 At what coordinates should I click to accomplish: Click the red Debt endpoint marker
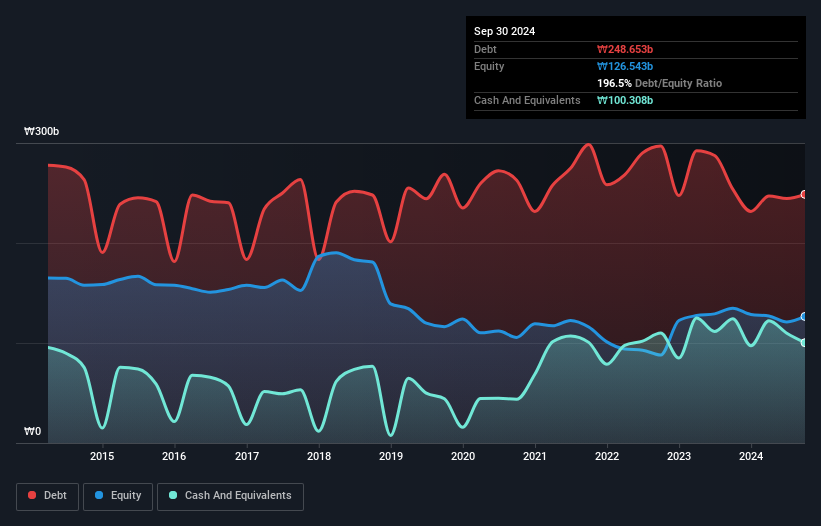click(804, 195)
